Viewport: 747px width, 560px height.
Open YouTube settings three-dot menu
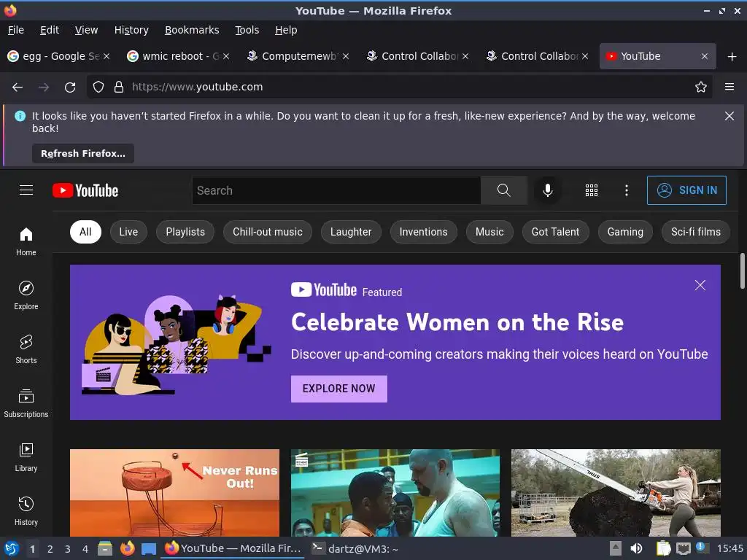pyautogui.click(x=627, y=190)
